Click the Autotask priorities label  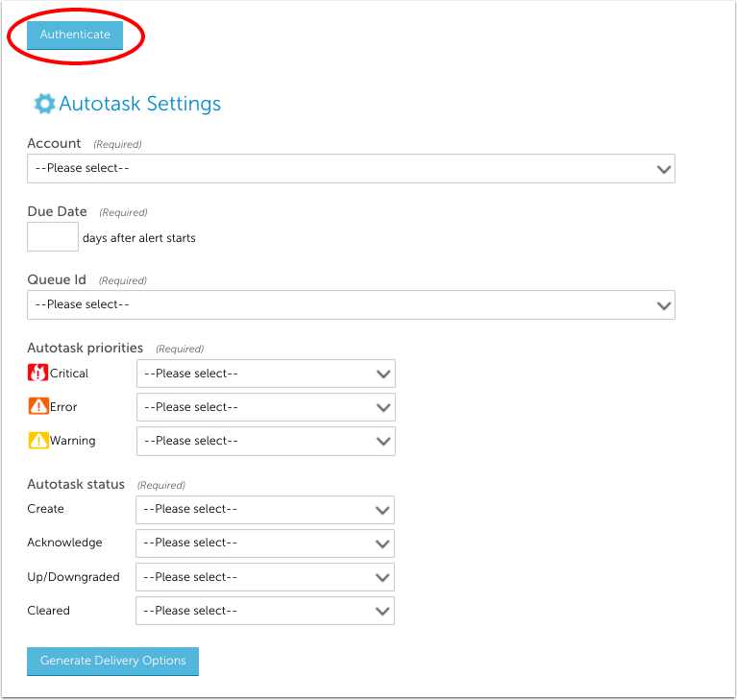(86, 348)
